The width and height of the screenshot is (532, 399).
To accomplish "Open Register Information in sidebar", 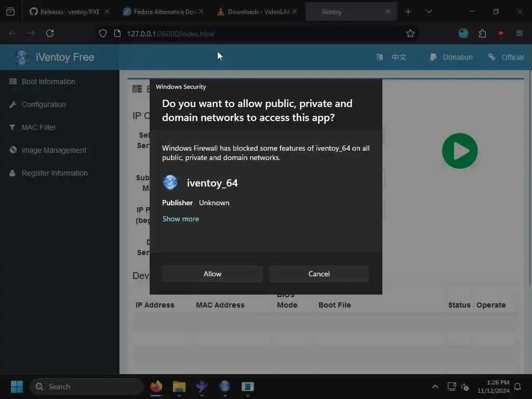I will click(x=55, y=173).
